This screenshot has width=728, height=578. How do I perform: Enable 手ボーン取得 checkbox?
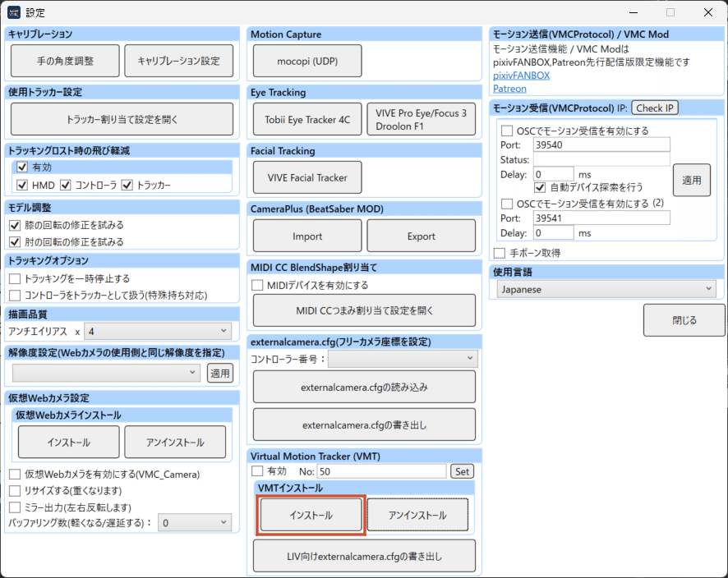pyautogui.click(x=500, y=253)
